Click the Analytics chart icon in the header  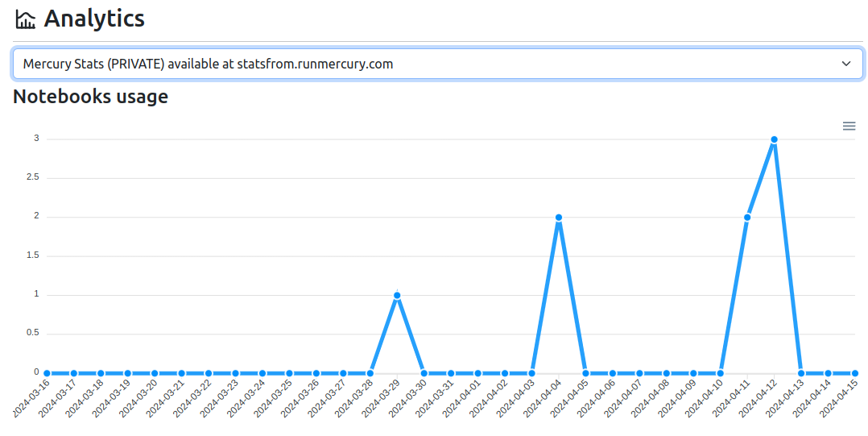coord(25,19)
